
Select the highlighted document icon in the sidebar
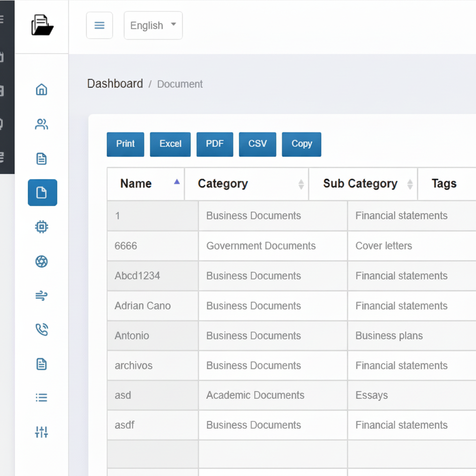tap(42, 192)
